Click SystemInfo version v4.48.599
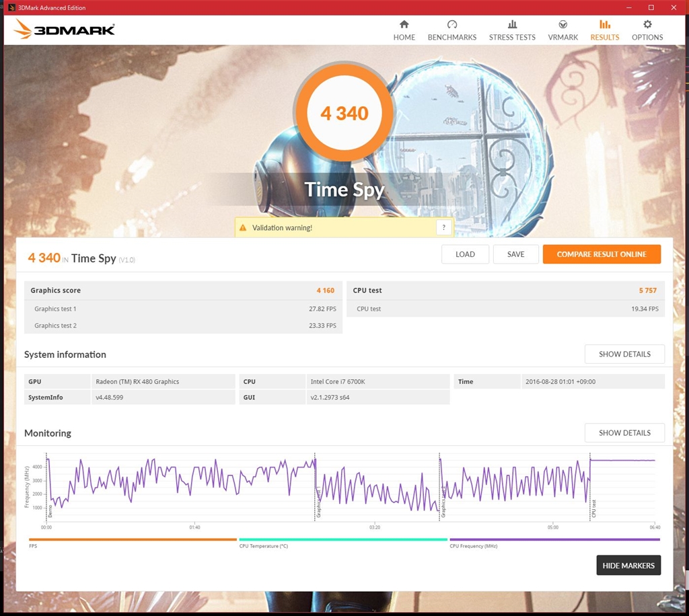Screen dimensions: 689x616 click(x=163, y=397)
